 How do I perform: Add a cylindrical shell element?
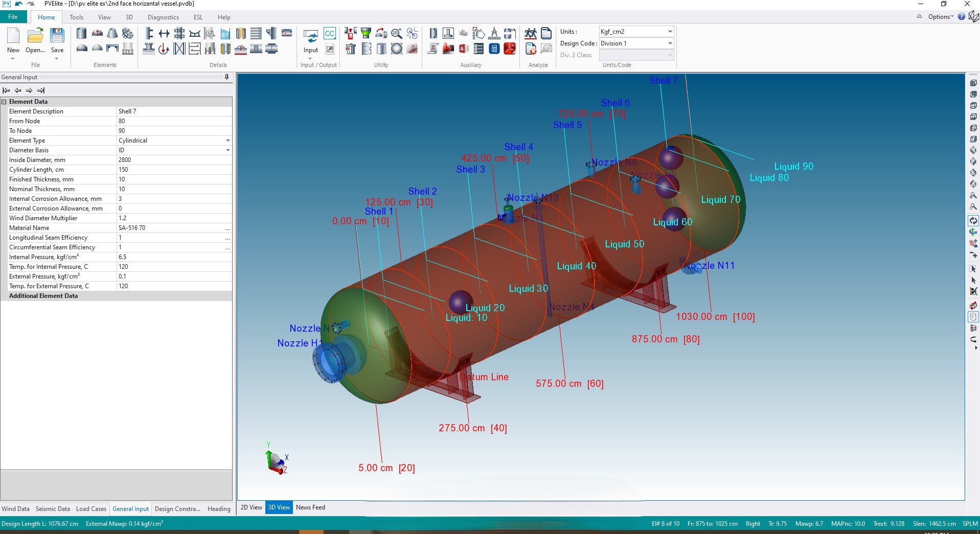click(x=81, y=34)
